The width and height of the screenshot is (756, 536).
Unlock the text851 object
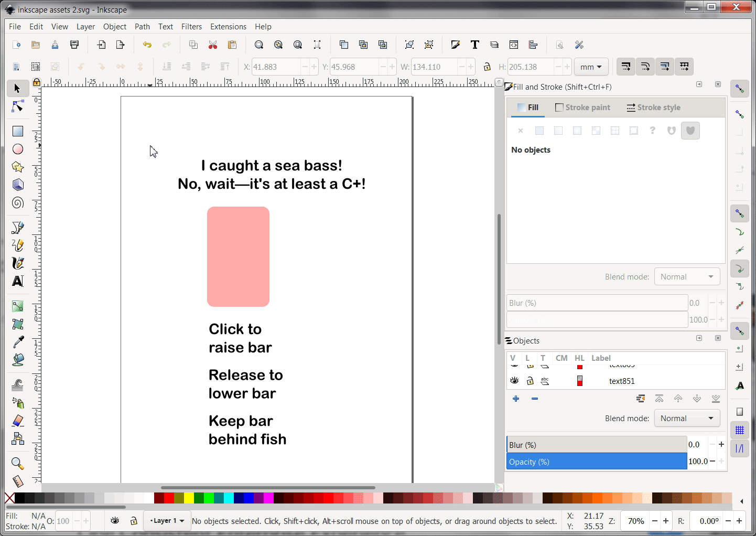click(530, 381)
